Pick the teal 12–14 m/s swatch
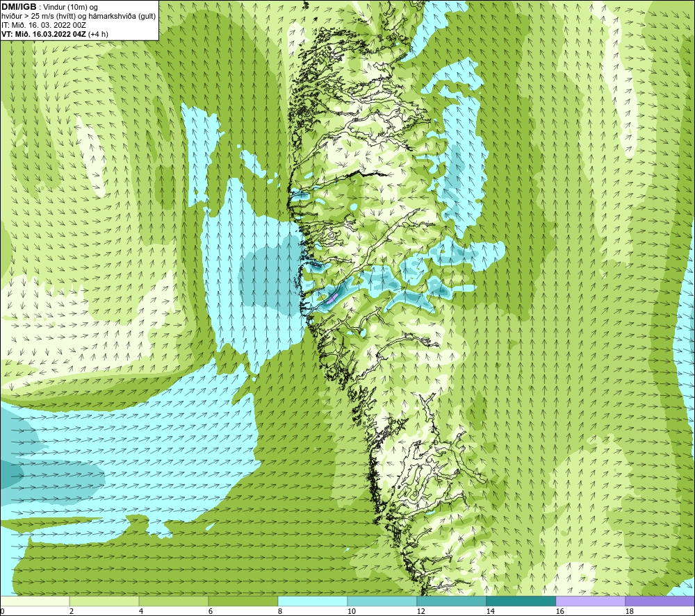 coord(451,601)
